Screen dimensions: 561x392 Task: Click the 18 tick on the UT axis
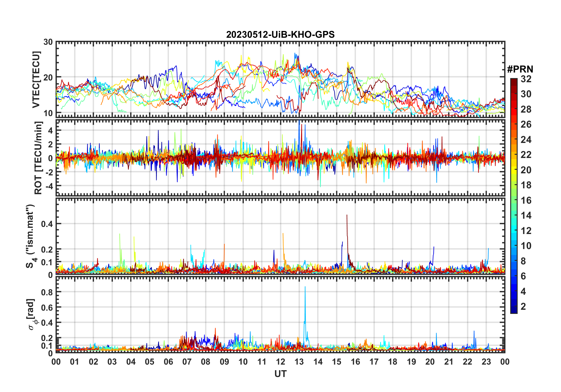point(393,362)
